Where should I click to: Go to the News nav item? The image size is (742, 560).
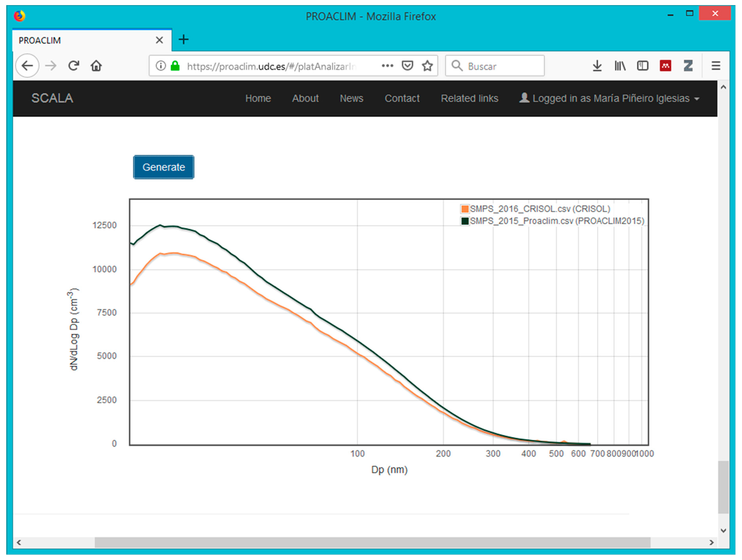(x=351, y=98)
